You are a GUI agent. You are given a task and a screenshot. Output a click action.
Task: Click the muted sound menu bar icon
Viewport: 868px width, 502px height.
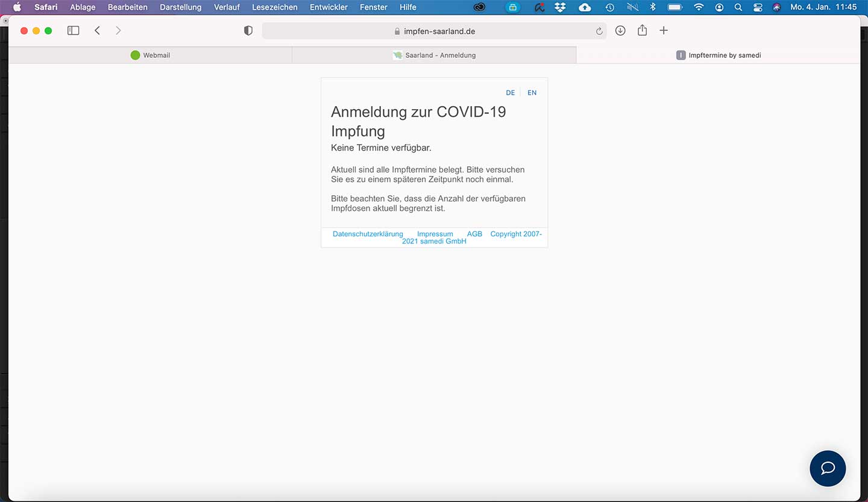click(632, 7)
